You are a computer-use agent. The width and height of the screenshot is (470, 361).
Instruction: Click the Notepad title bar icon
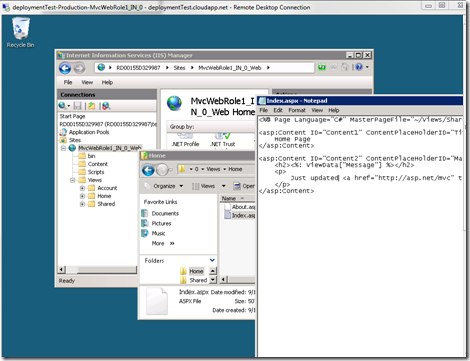point(262,101)
